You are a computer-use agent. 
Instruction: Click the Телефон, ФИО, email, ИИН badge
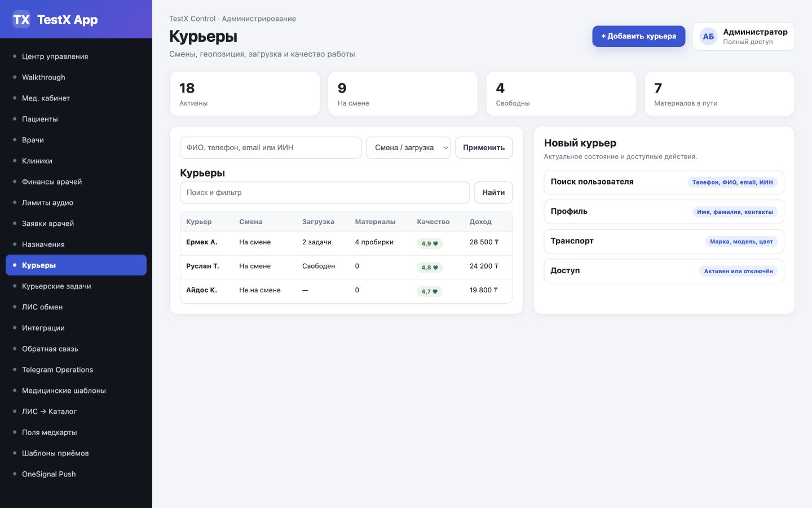[732, 182]
